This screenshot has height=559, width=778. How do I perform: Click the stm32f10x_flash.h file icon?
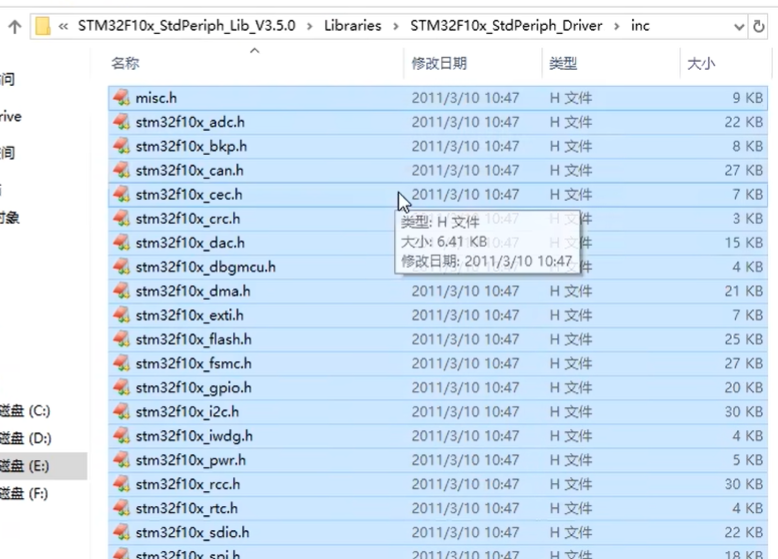point(121,339)
